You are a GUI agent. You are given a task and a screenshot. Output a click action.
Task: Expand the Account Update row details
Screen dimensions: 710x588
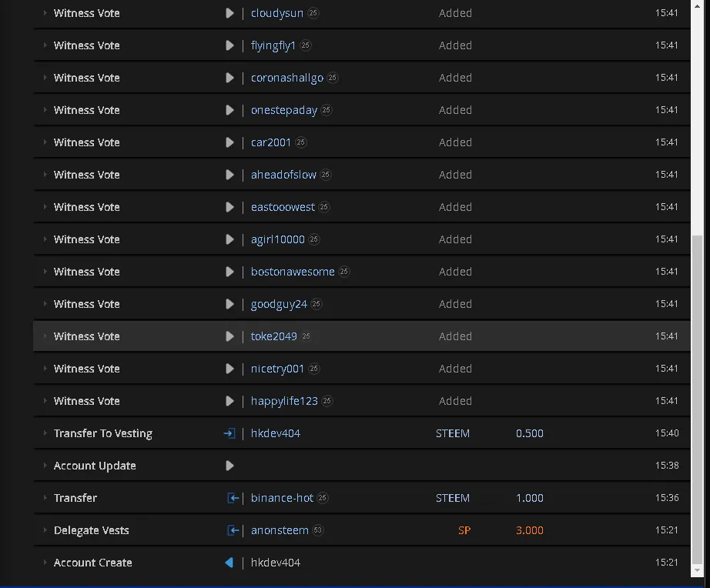45,466
